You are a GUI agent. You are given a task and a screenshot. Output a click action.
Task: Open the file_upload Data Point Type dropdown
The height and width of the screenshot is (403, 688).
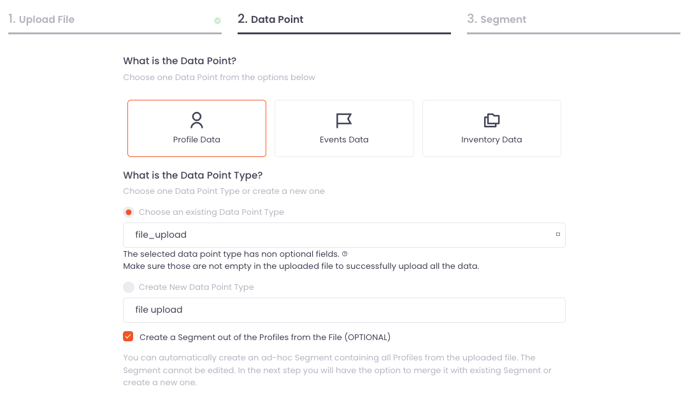click(344, 235)
